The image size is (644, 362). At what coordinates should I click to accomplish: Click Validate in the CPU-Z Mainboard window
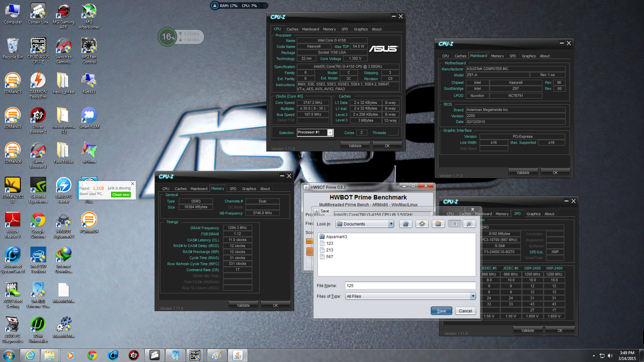[x=523, y=173]
